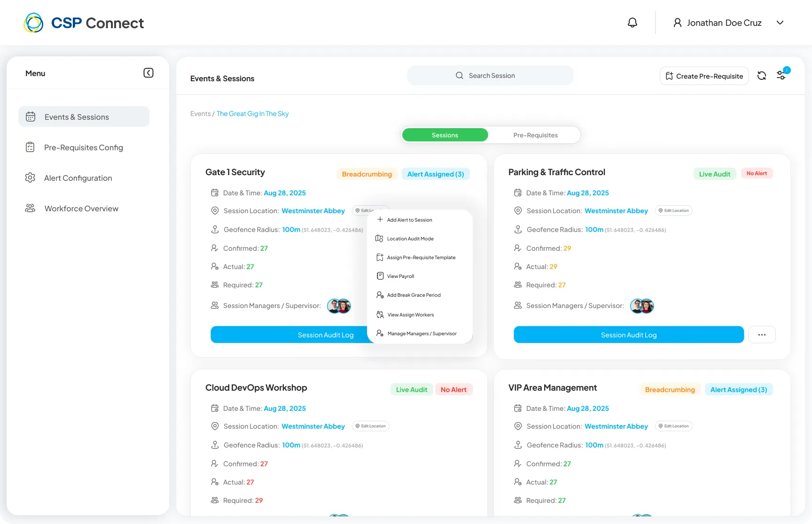Viewport: 812px width, 524px height.
Task: Click the 100m geofence radius in Parking & Traffic Control
Action: pos(594,230)
